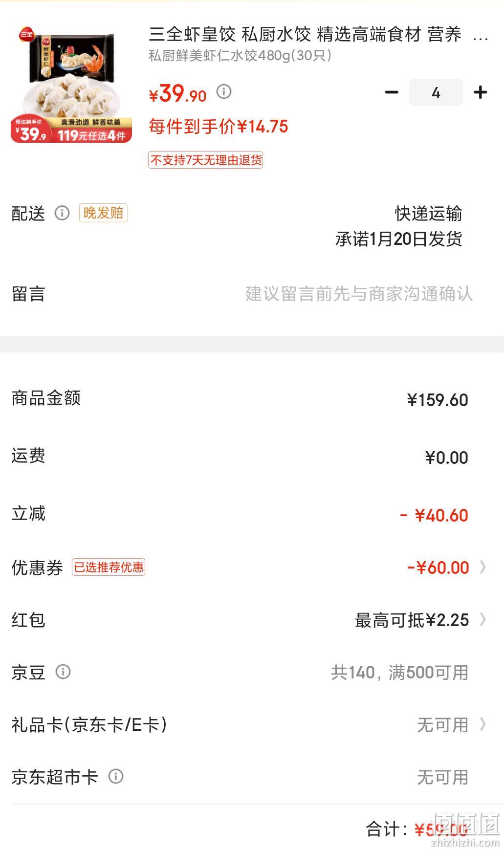Open the 最高可抵¥2.25 red packet option

pyautogui.click(x=412, y=620)
